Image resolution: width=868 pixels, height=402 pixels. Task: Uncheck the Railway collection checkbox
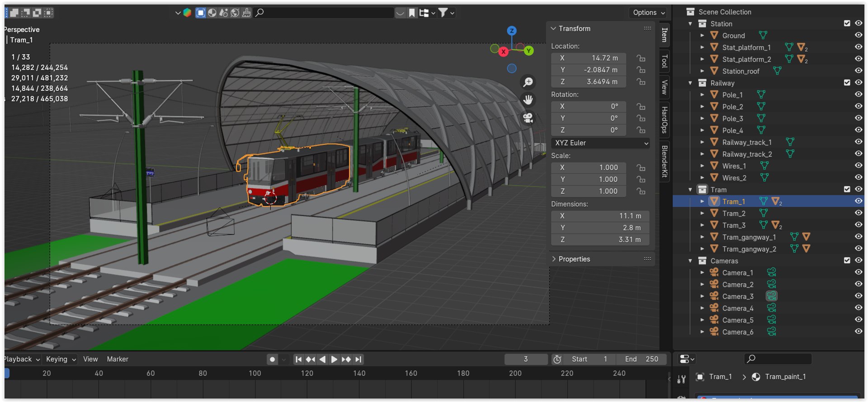(847, 83)
